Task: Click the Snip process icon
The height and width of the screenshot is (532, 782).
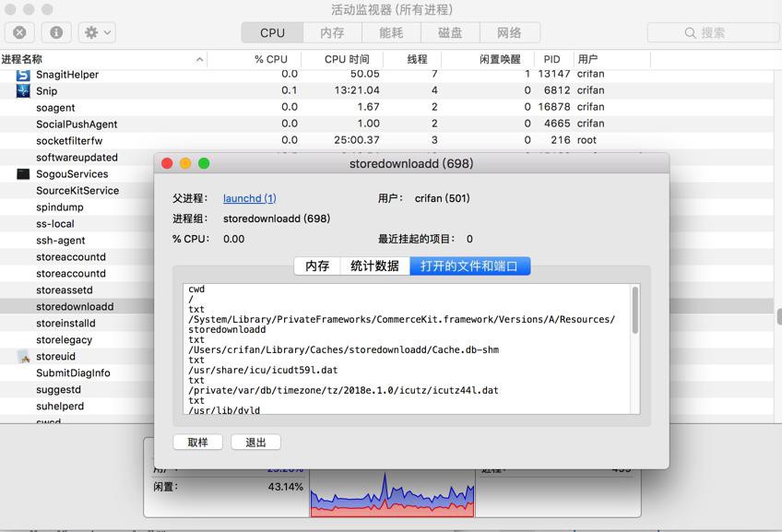Action: (x=23, y=90)
